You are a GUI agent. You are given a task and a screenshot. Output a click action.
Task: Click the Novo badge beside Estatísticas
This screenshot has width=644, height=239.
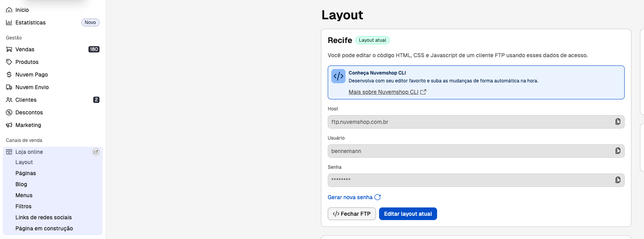(x=90, y=22)
